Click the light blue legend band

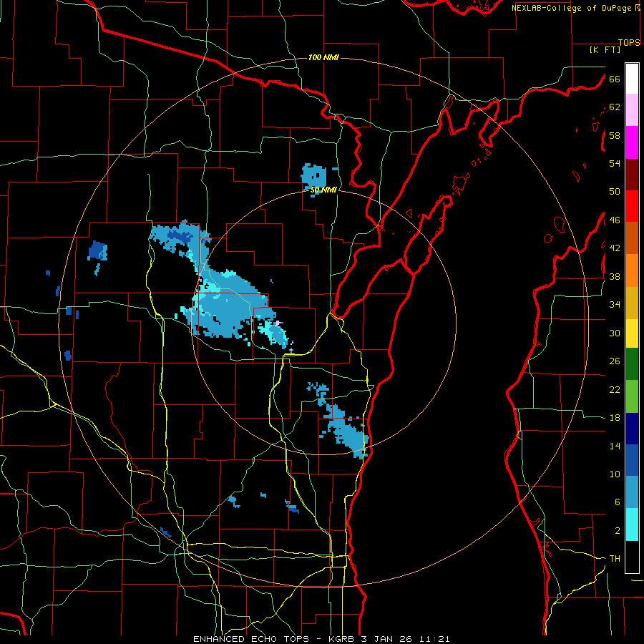click(x=632, y=492)
